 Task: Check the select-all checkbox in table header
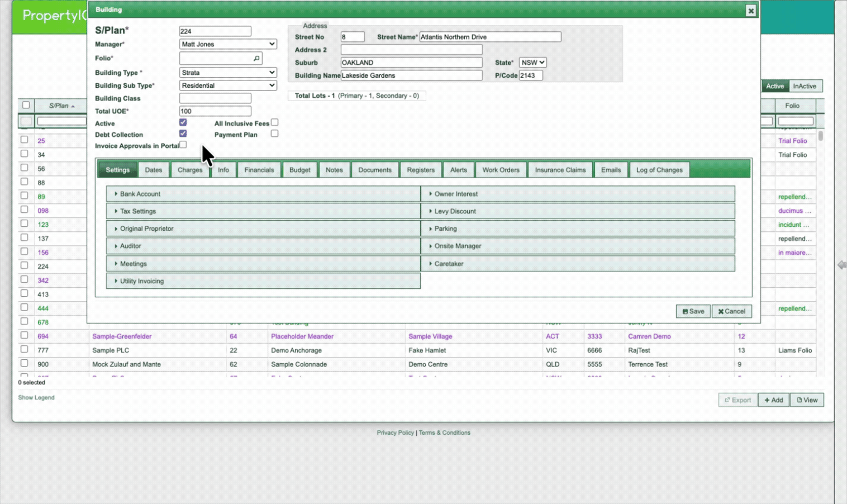click(26, 105)
